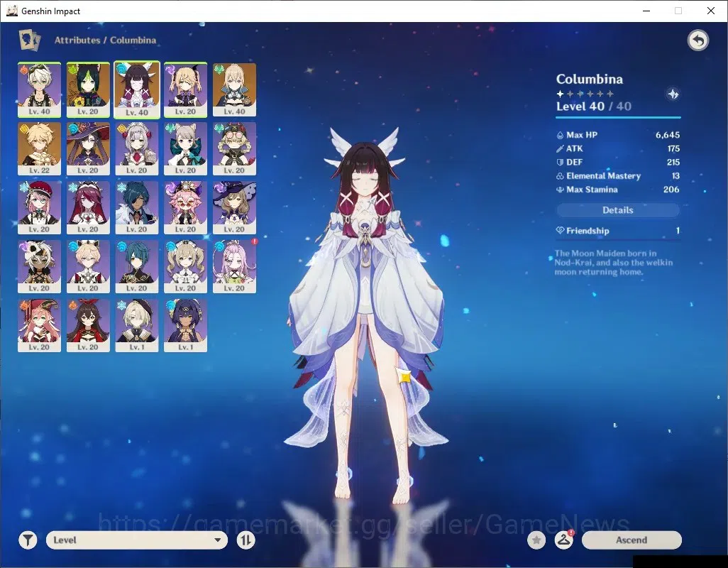Image resolution: width=728 pixels, height=568 pixels.
Task: Select Kaeya's character card
Action: (137, 207)
